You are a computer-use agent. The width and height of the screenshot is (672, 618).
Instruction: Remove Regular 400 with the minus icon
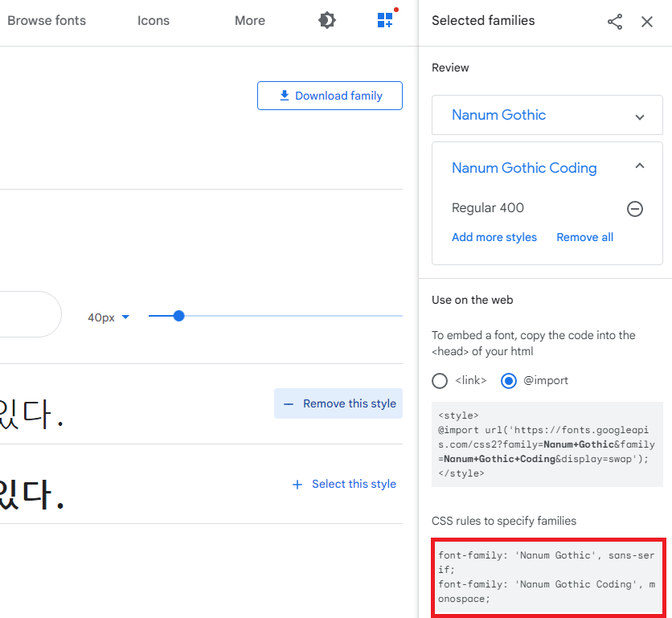coord(635,209)
